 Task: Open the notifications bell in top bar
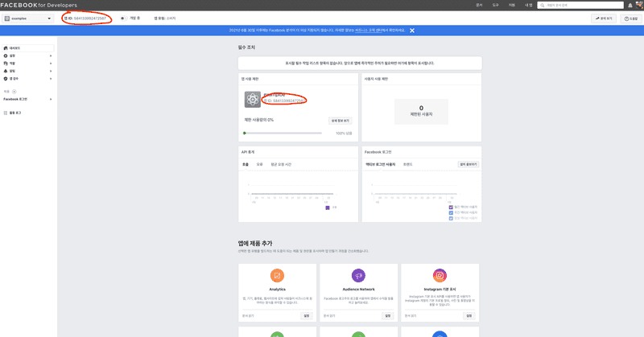[x=630, y=6]
